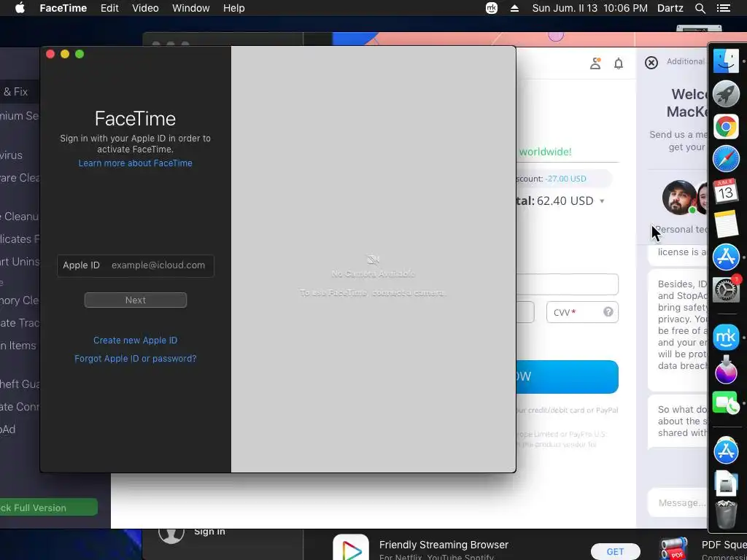Open the Window menu
Image resolution: width=747 pixels, height=560 pixels.
190,8
